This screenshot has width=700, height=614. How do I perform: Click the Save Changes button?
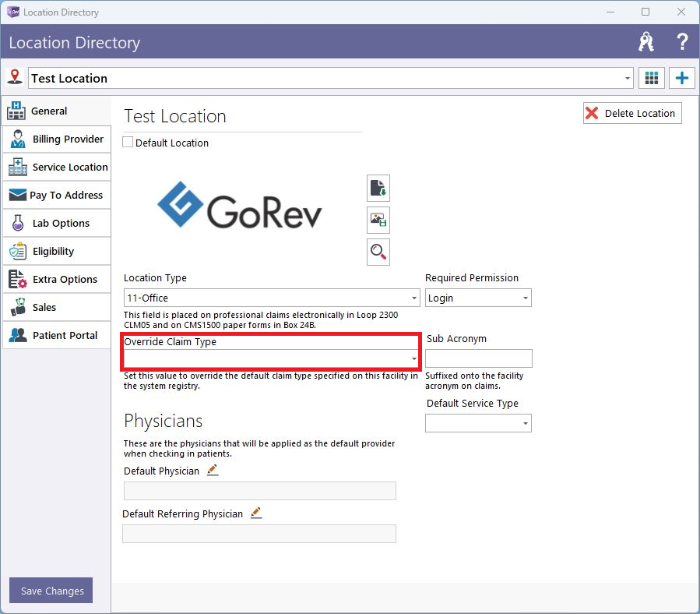(x=51, y=591)
